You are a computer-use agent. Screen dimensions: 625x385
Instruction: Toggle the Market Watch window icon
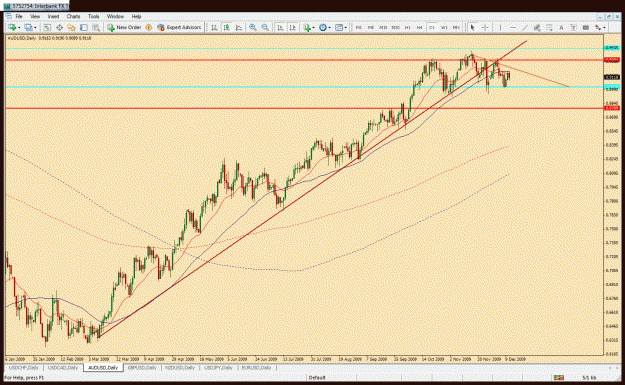[x=47, y=28]
